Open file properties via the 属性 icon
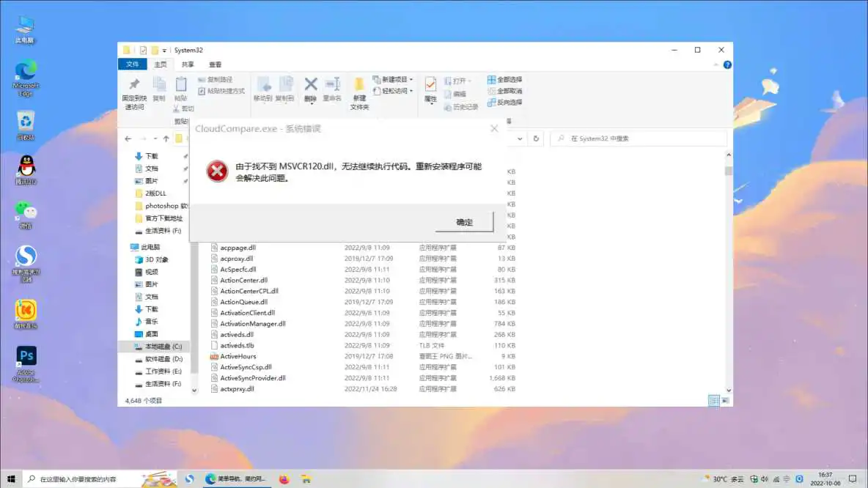 430,84
